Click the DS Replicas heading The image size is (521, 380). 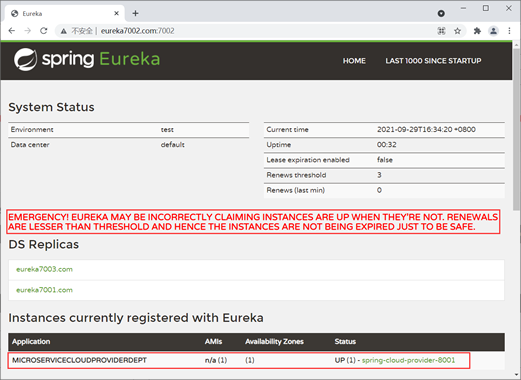[44, 244]
